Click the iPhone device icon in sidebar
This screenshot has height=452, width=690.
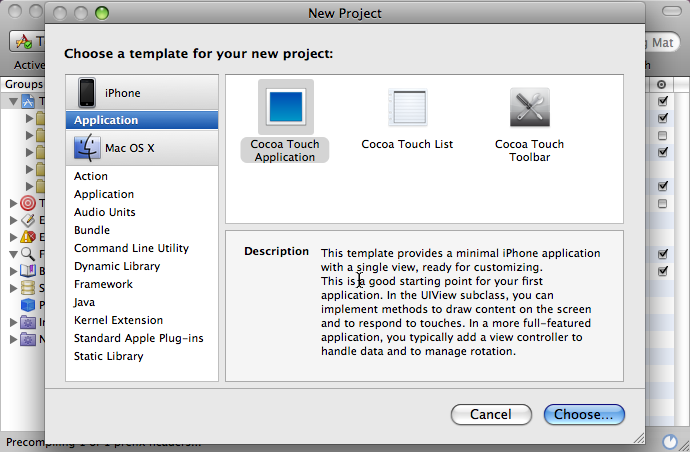tap(87, 93)
